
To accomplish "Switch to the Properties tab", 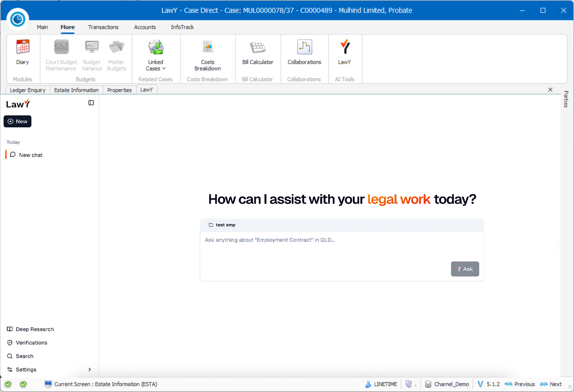I will pyautogui.click(x=119, y=90).
